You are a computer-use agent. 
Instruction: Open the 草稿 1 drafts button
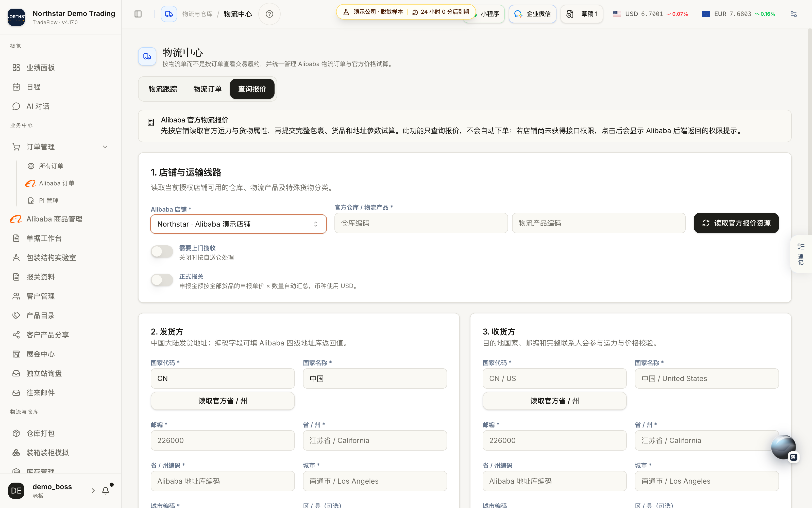[582, 14]
